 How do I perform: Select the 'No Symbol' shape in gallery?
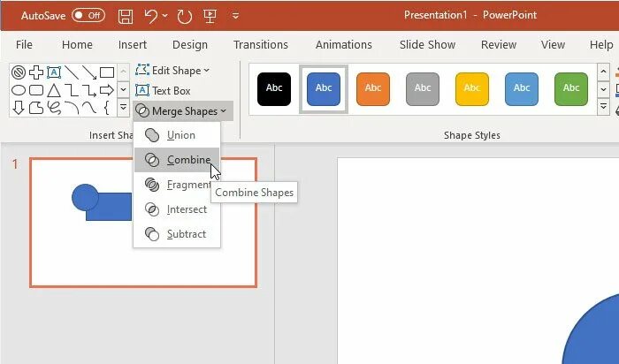click(19, 72)
